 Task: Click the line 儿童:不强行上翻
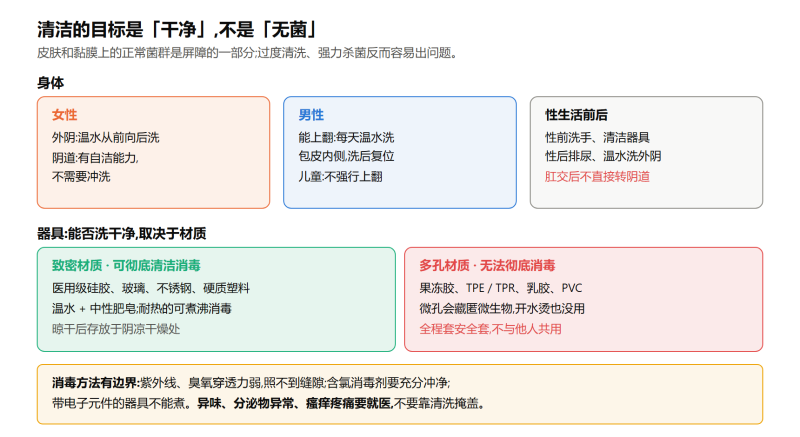tap(340, 176)
